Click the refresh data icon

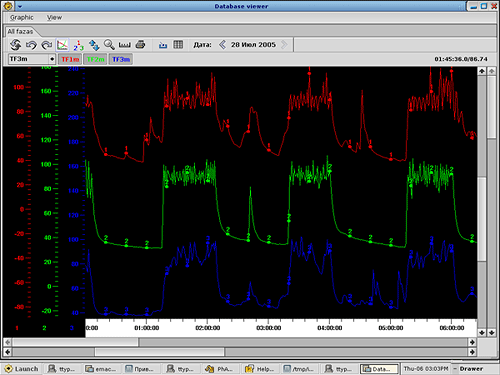coord(15,45)
